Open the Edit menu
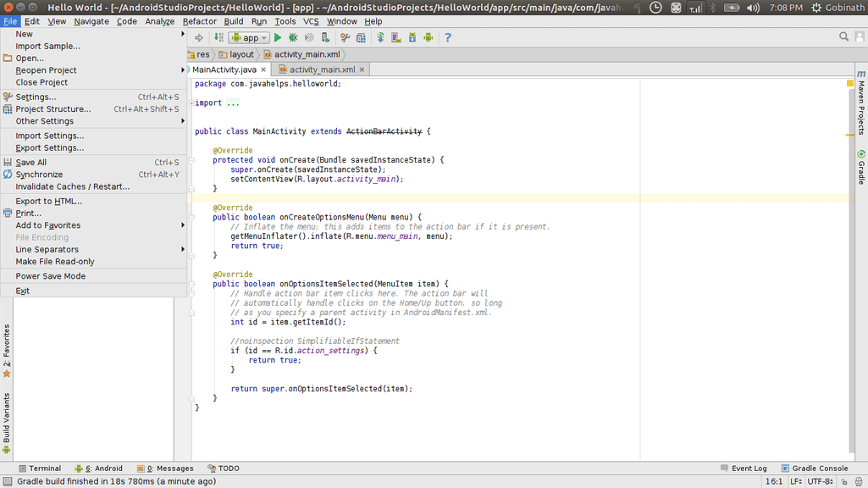 pyautogui.click(x=32, y=21)
